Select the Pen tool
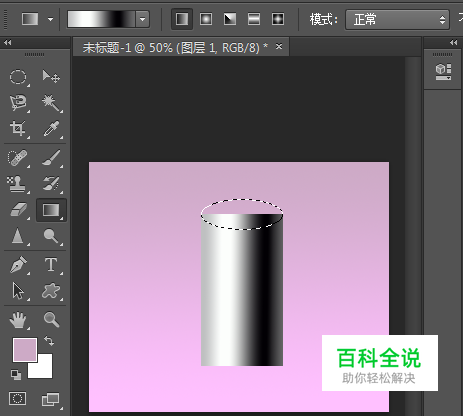The image size is (463, 416). [18, 265]
